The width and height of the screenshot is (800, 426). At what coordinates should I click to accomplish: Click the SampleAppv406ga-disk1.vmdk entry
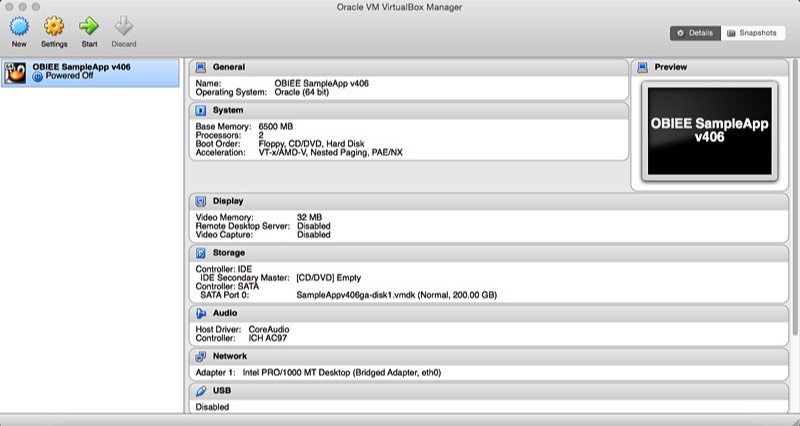point(396,295)
